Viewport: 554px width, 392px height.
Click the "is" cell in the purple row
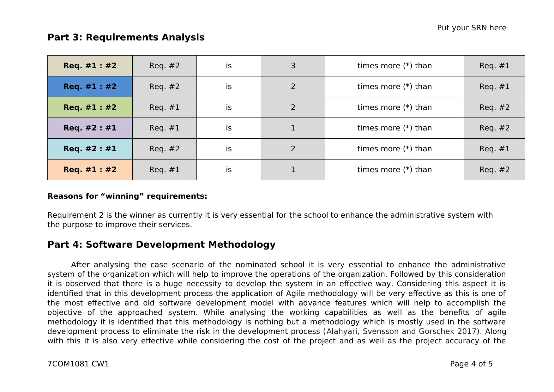(x=229, y=128)
